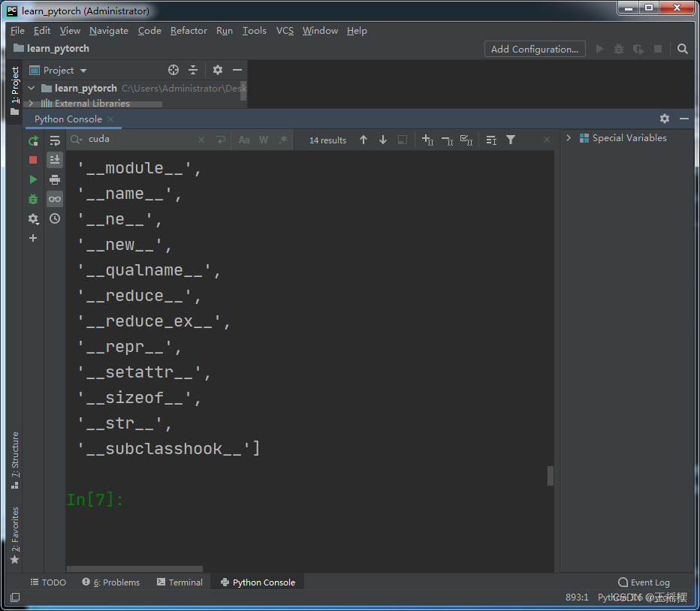Execute current statement with green play arrow

pyautogui.click(x=33, y=179)
